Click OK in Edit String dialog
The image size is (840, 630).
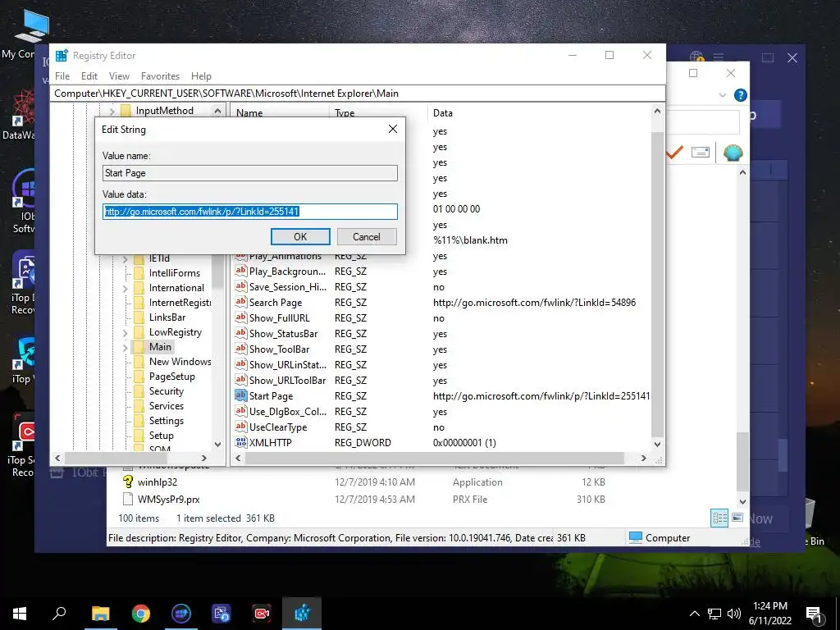click(x=300, y=237)
